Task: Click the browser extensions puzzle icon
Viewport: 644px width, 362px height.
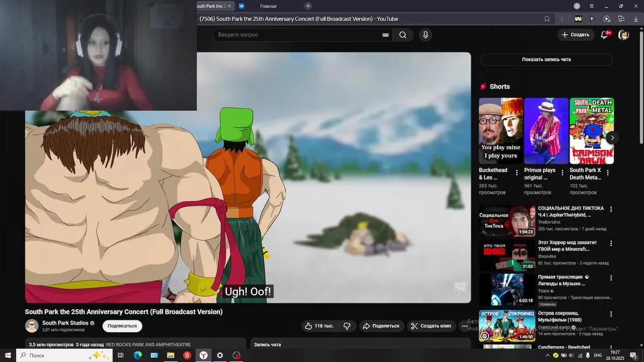Action: [621, 19]
